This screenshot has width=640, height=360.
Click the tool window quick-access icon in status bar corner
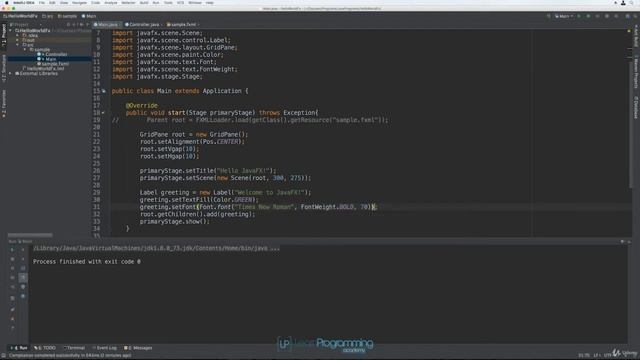[3, 356]
